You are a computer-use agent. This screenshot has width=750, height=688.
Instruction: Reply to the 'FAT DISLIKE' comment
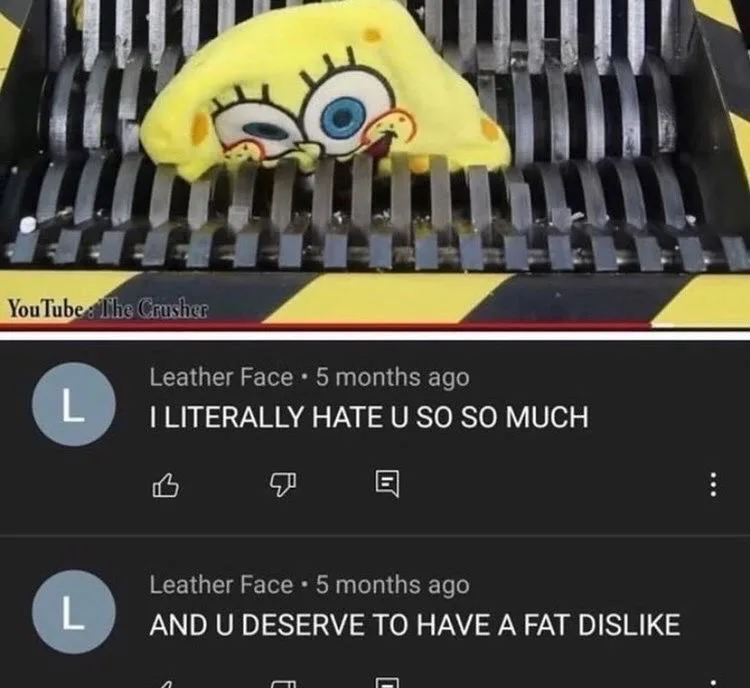pos(386,683)
